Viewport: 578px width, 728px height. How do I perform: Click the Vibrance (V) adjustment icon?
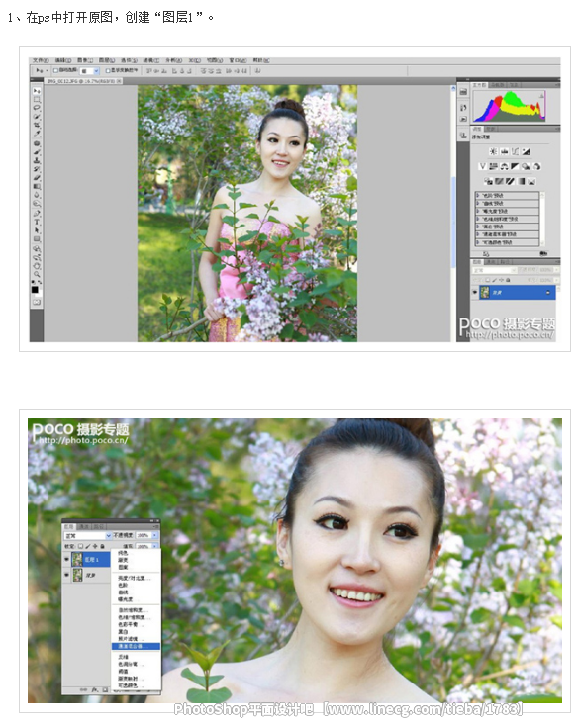point(482,166)
